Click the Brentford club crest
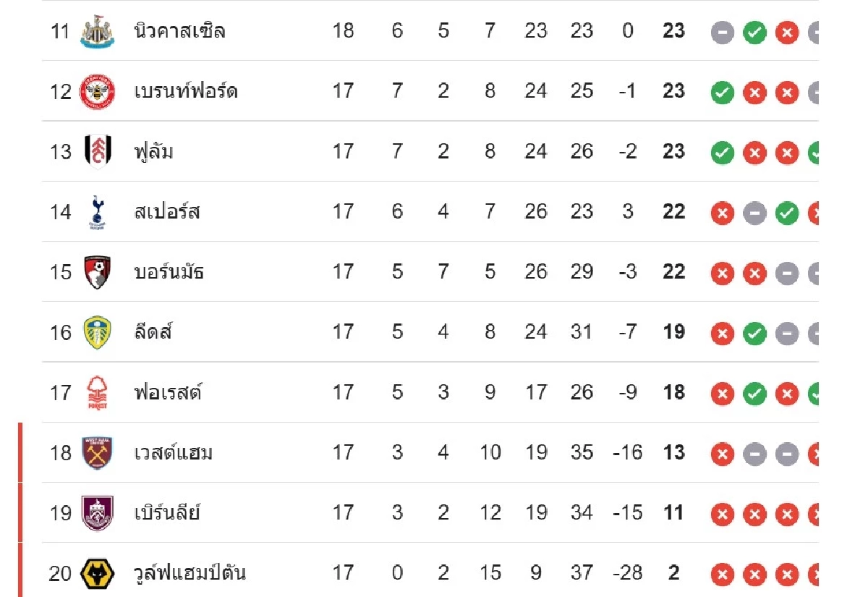This screenshot has width=868, height=597. click(x=97, y=91)
